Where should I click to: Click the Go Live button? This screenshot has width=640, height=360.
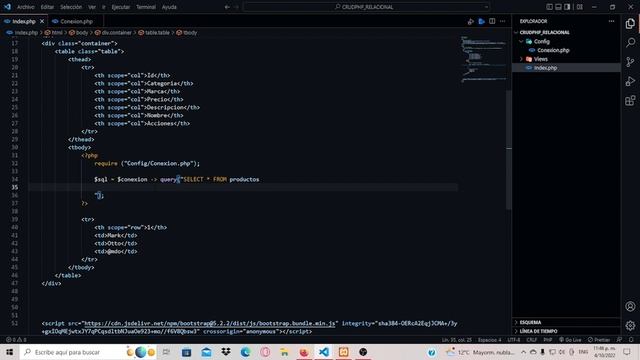coord(570,340)
